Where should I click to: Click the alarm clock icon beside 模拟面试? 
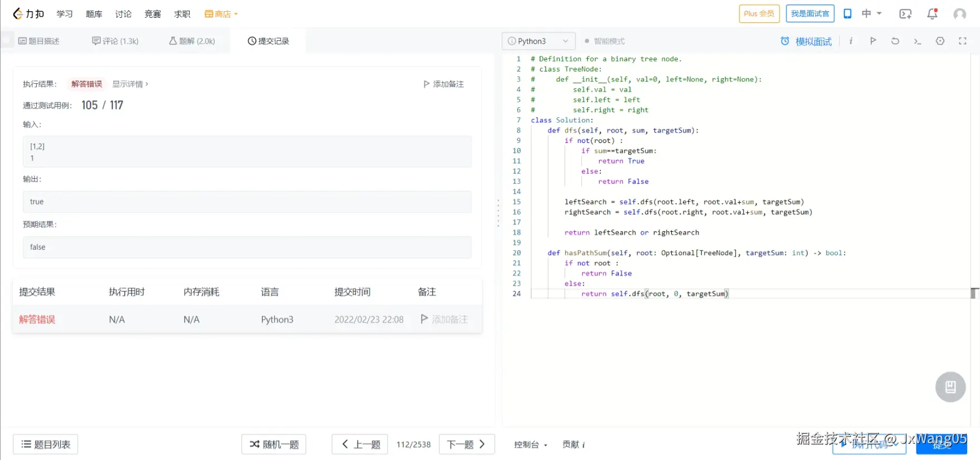click(x=785, y=41)
